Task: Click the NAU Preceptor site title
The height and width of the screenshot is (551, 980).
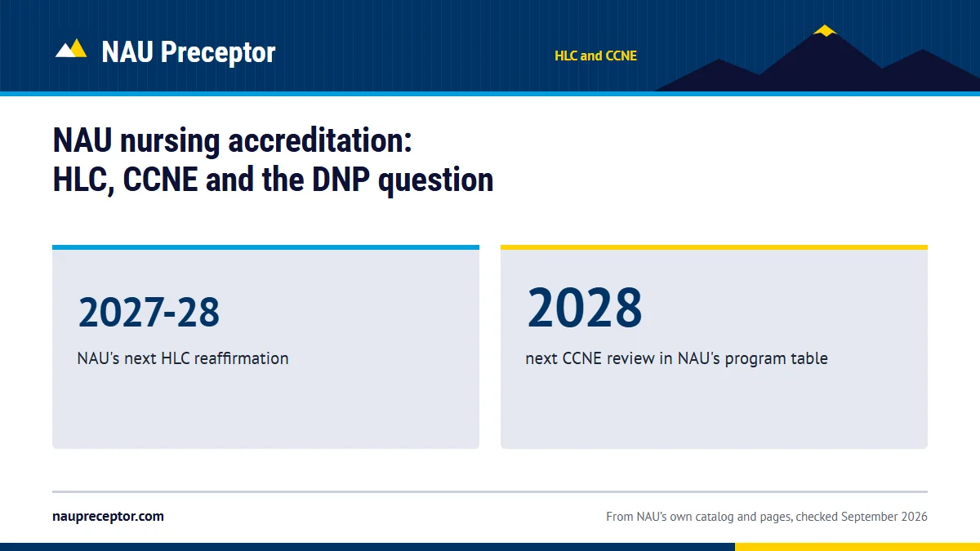Action: click(x=189, y=52)
